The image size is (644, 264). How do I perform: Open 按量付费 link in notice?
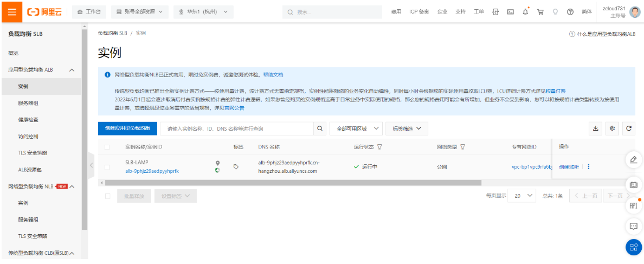tap(556, 91)
